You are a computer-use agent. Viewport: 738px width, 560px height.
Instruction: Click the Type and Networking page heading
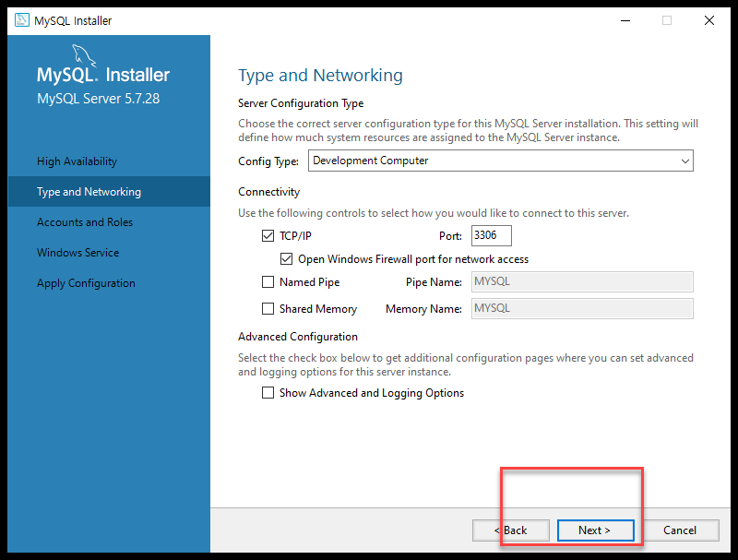320,76
